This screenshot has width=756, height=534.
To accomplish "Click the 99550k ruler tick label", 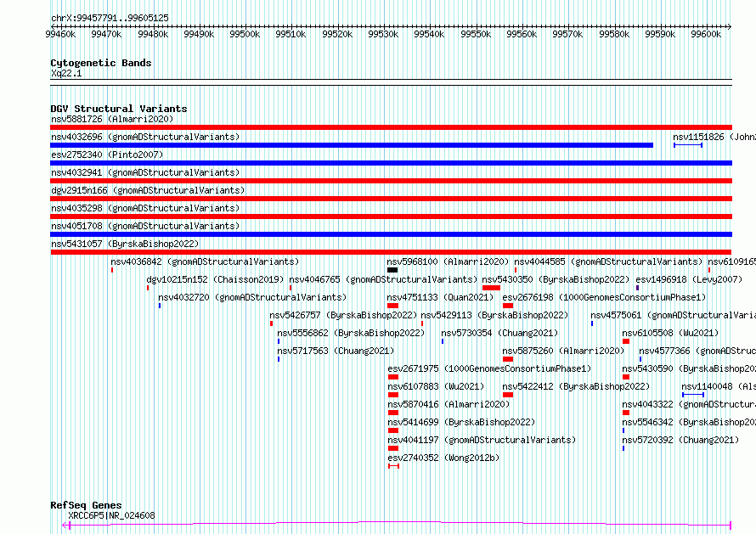I will click(476, 34).
